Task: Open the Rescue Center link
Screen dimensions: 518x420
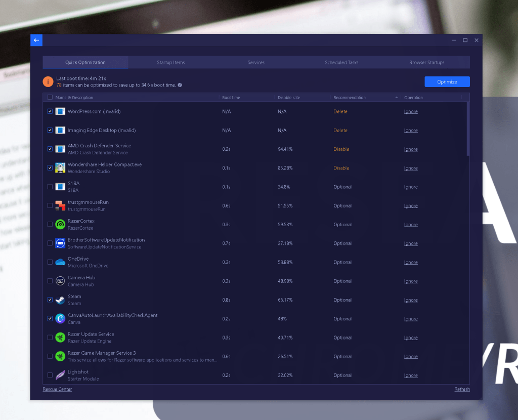Action: click(x=57, y=389)
